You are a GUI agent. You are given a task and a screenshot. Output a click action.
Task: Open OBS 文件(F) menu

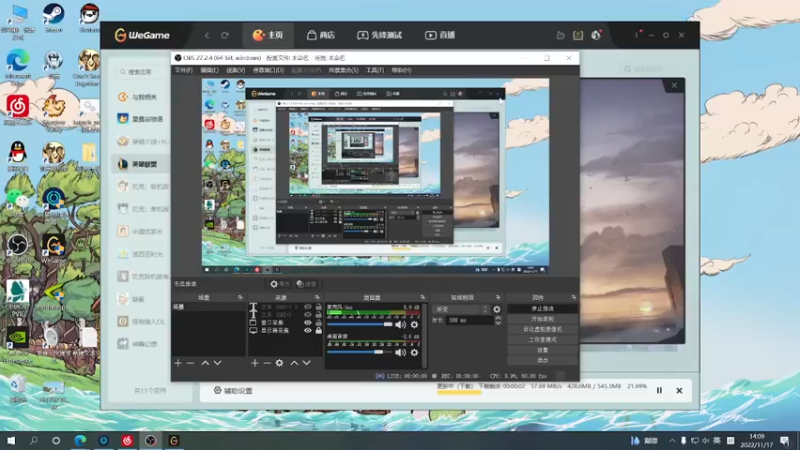click(x=184, y=70)
